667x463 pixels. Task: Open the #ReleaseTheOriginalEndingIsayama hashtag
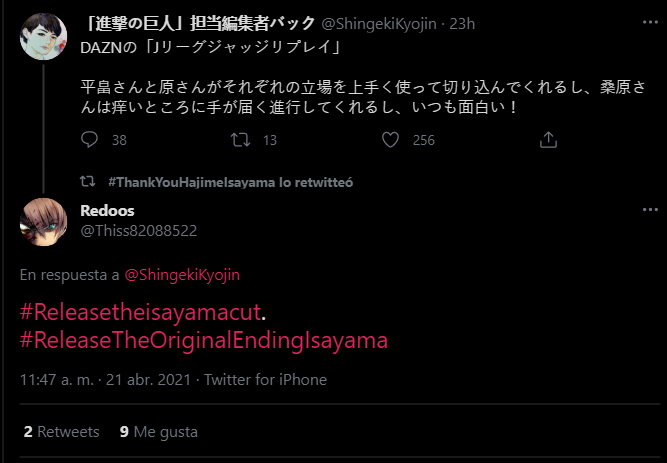(203, 340)
